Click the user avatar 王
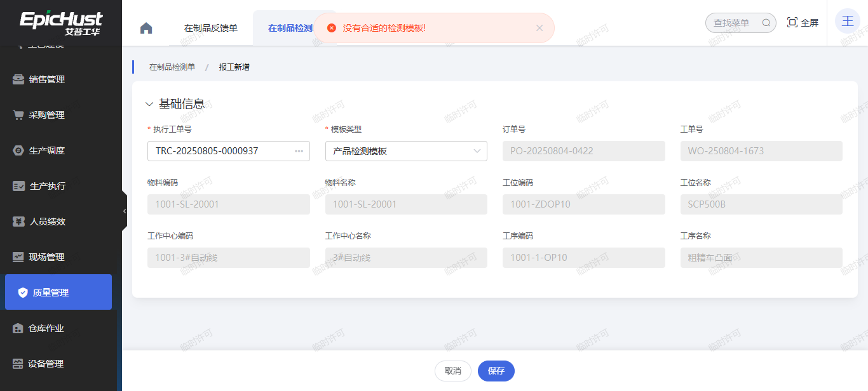Image resolution: width=868 pixels, height=391 pixels. click(847, 22)
